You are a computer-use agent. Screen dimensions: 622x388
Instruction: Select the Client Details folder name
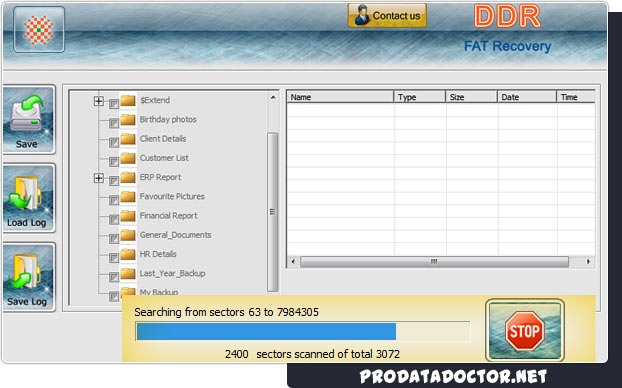pos(163,139)
